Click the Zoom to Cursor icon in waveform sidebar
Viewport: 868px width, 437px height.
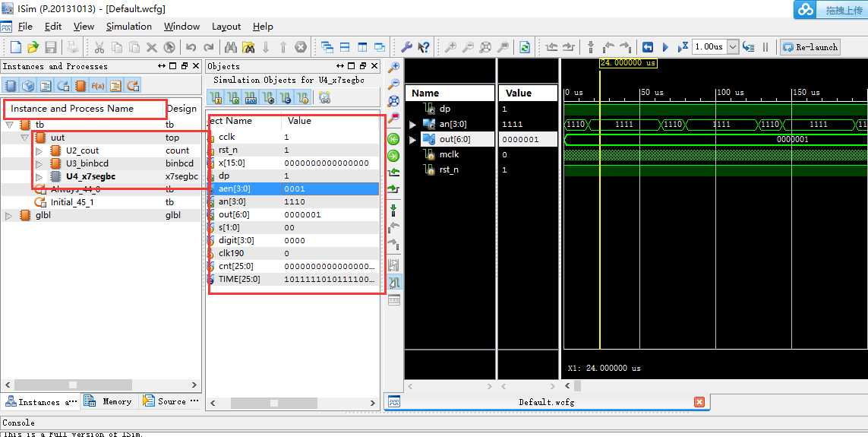pyautogui.click(x=393, y=118)
